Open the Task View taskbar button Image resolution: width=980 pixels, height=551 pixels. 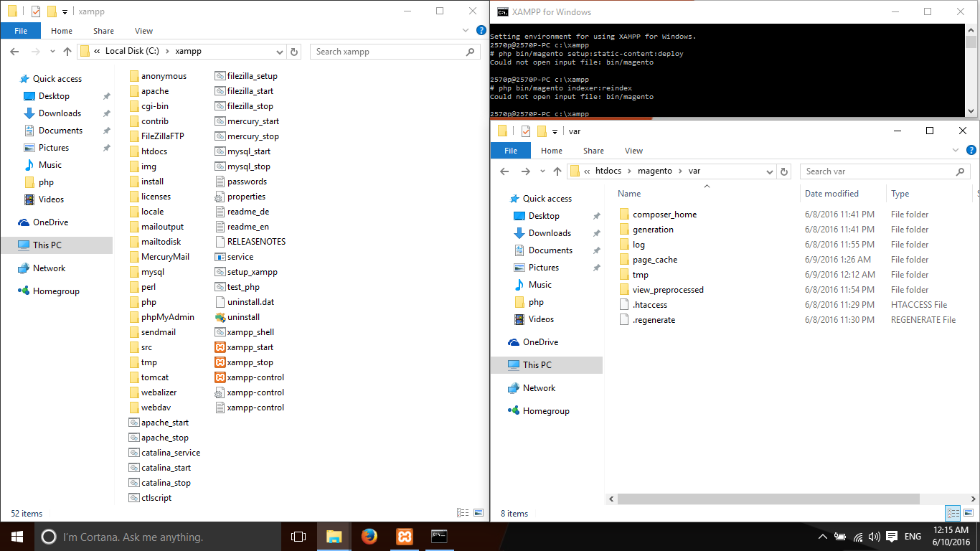click(298, 537)
